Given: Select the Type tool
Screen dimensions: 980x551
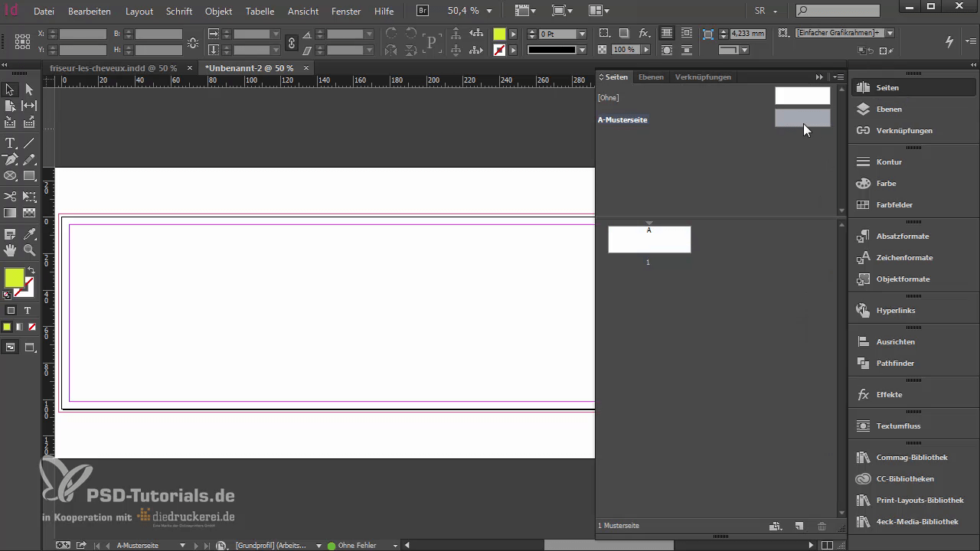Looking at the screenshot, I should click(11, 143).
